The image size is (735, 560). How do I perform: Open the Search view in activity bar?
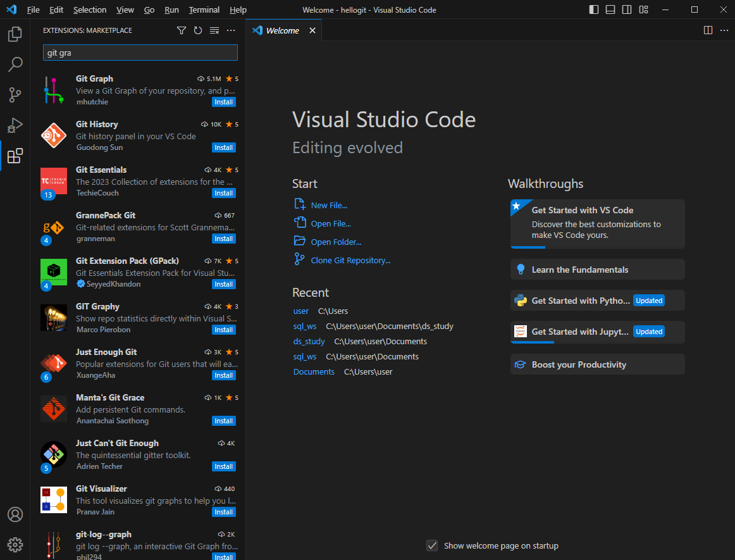tap(15, 65)
